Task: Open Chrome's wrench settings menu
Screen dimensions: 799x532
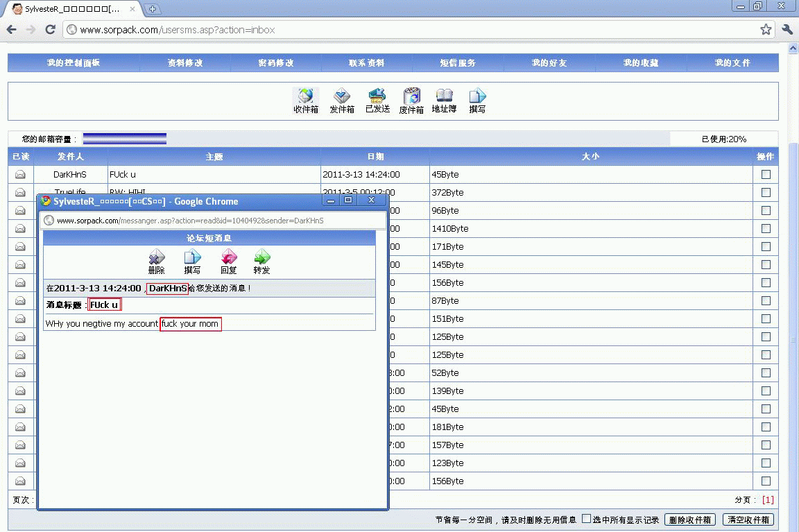Action: 787,29
